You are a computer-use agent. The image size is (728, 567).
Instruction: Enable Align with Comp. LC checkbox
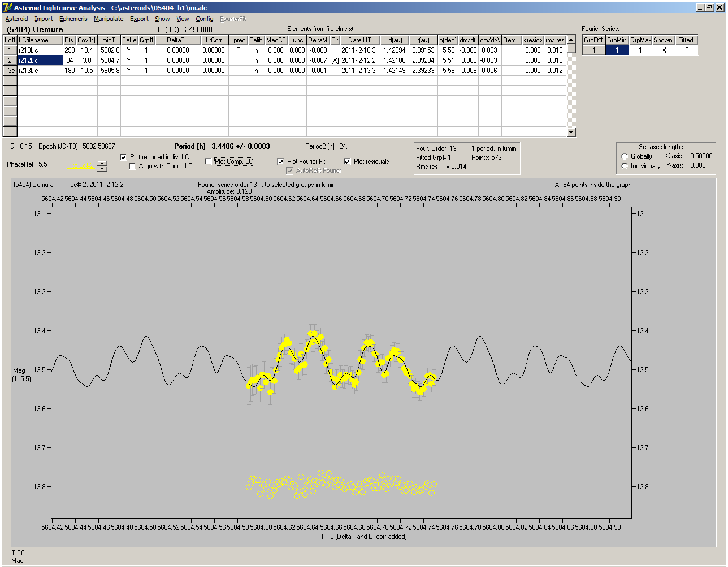(133, 166)
